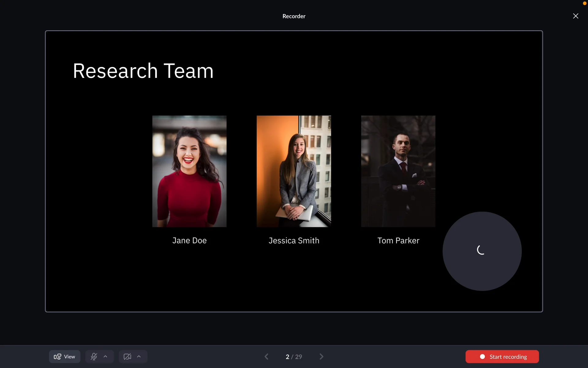
Task: Click the Recorder window title
Action: tap(294, 16)
